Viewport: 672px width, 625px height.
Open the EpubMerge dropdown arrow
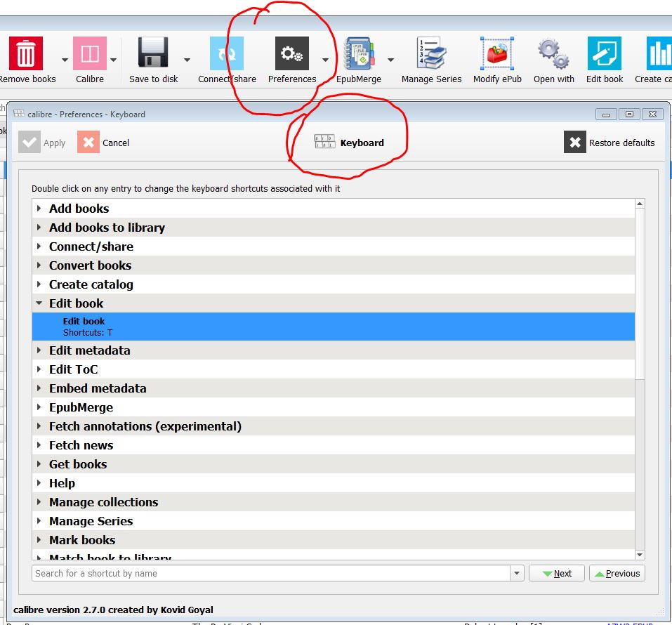(390, 60)
